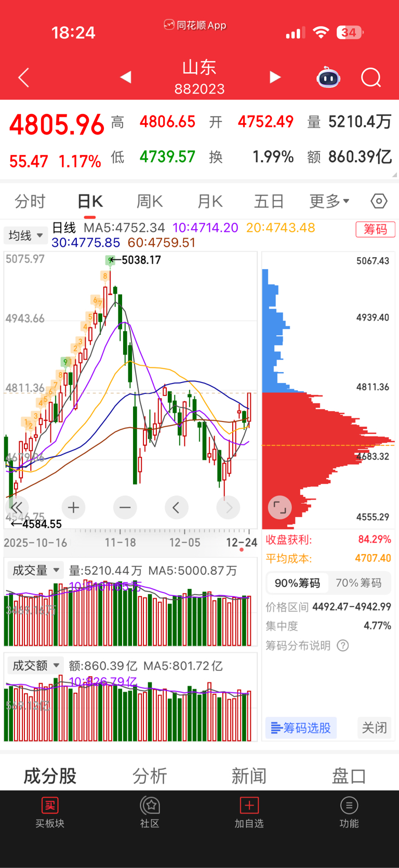Select 70%筹码 option

(x=358, y=583)
